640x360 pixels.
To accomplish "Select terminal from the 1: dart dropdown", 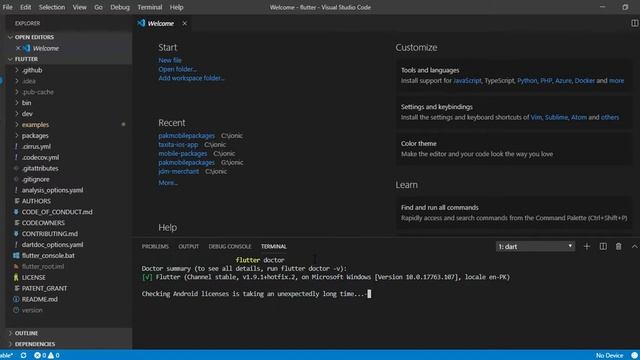I will [x=535, y=247].
